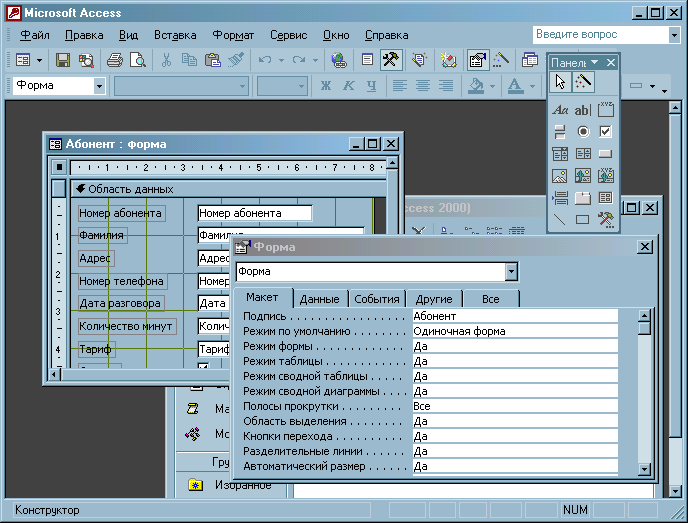Toggle the Toolbox hammer icon in toolbar

(391, 60)
